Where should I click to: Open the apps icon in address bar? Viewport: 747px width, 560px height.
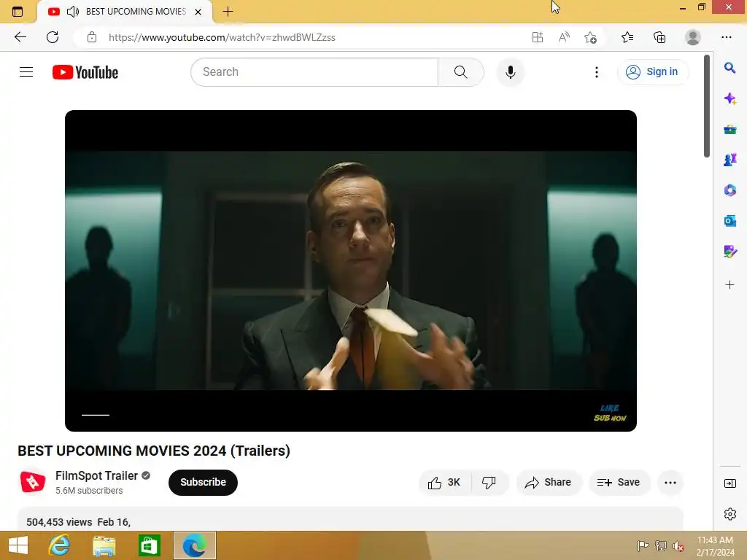(538, 37)
